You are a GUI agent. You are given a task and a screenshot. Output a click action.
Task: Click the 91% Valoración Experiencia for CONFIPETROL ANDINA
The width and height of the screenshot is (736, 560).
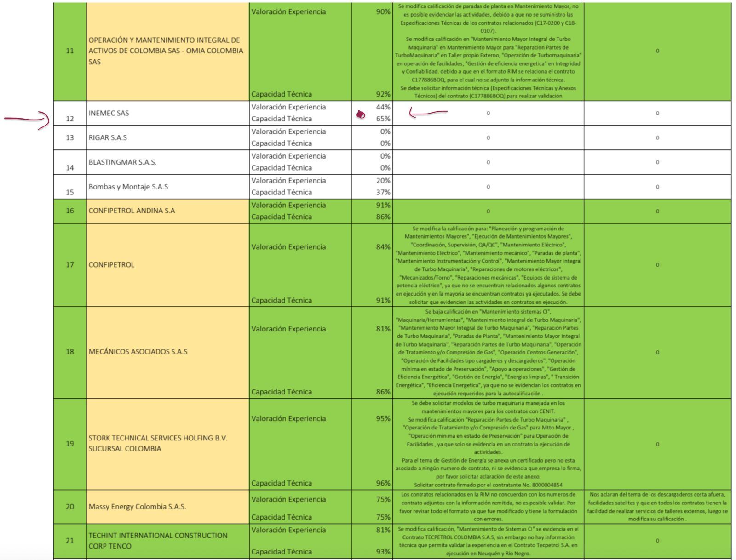pyautogui.click(x=383, y=205)
